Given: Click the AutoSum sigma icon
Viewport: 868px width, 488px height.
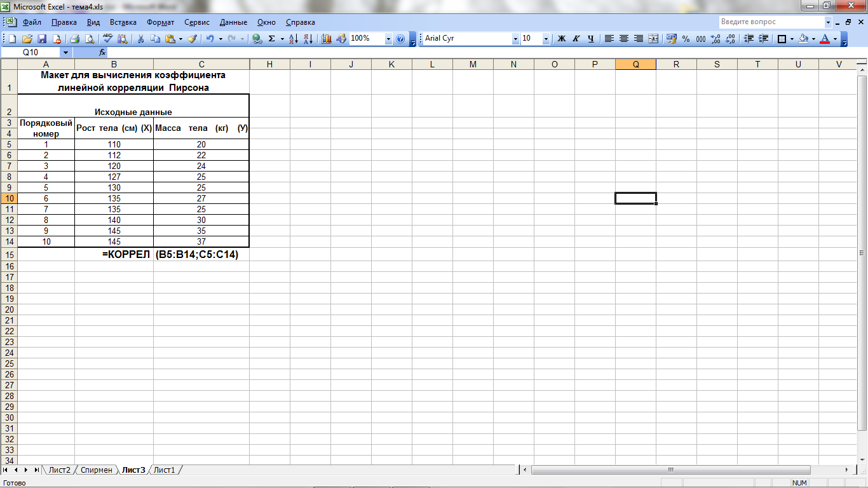Looking at the screenshot, I should [272, 39].
